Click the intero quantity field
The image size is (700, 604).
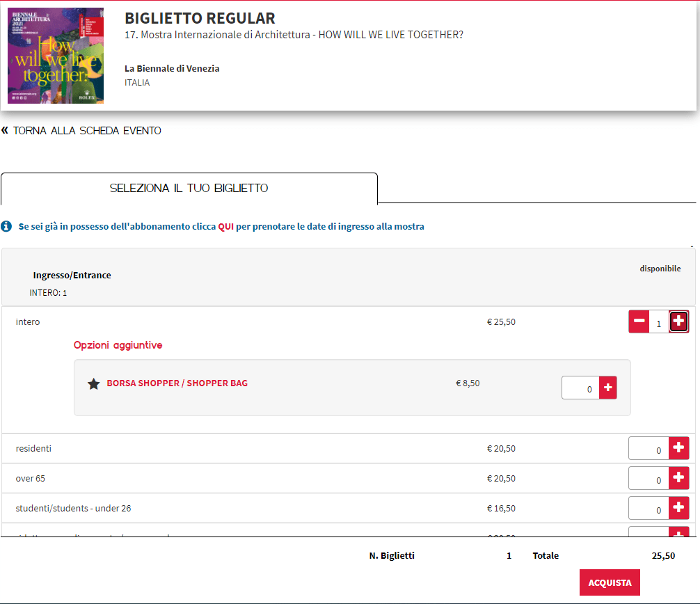658,323
